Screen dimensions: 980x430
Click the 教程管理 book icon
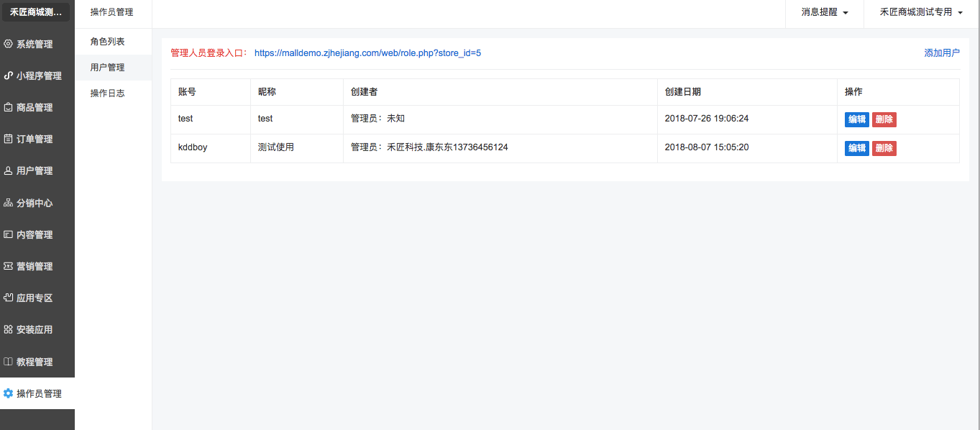9,362
